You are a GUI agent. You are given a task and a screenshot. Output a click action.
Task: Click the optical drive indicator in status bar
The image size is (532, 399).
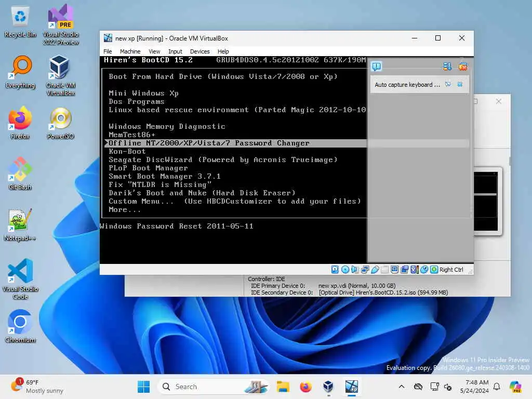(x=345, y=270)
